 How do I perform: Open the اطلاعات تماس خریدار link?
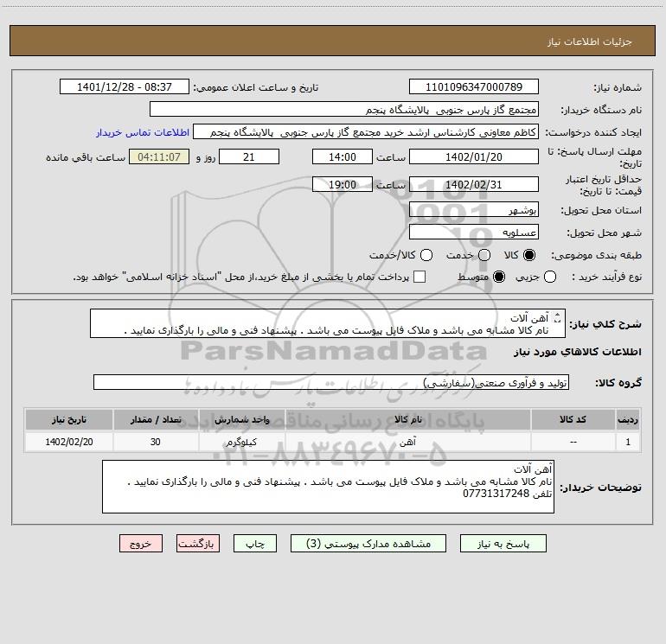tap(143, 132)
